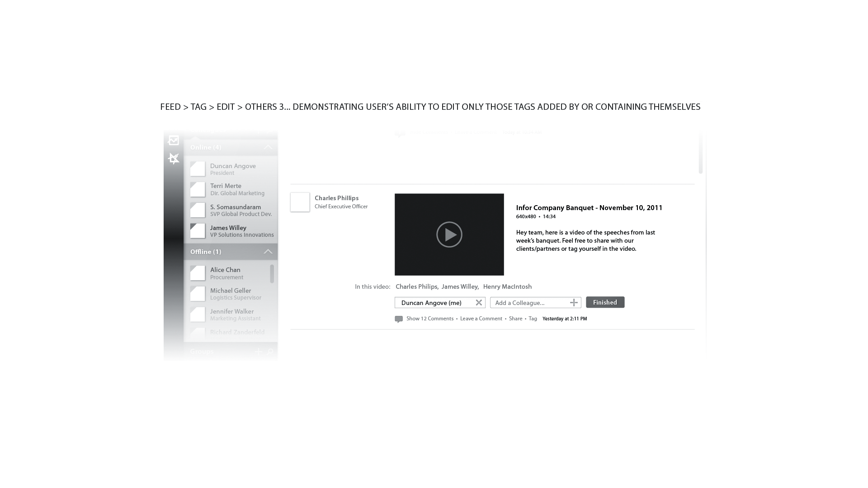Open S. Somasundaram's avatar thumbnail
This screenshot has width=868, height=488.
click(x=198, y=210)
